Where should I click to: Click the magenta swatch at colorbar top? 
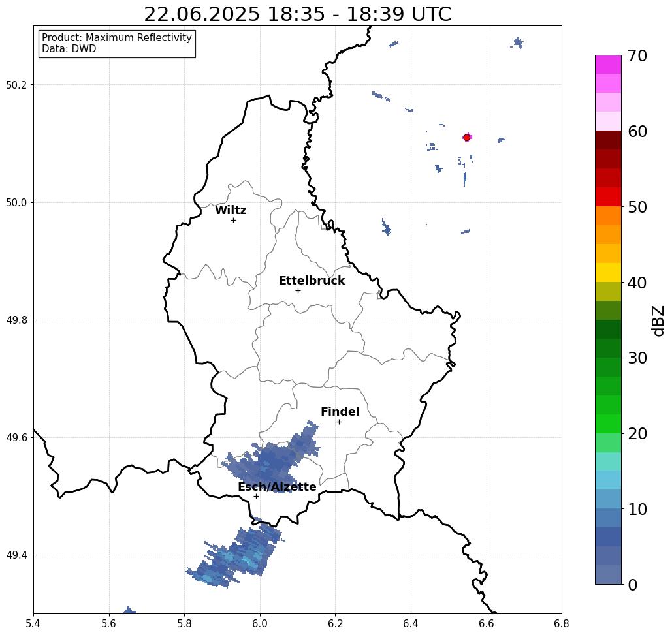(608, 65)
